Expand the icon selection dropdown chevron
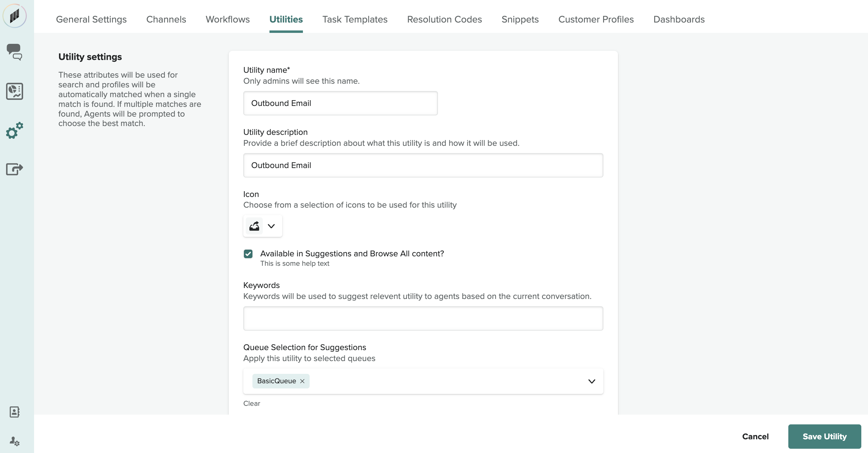This screenshot has height=453, width=868. [271, 226]
